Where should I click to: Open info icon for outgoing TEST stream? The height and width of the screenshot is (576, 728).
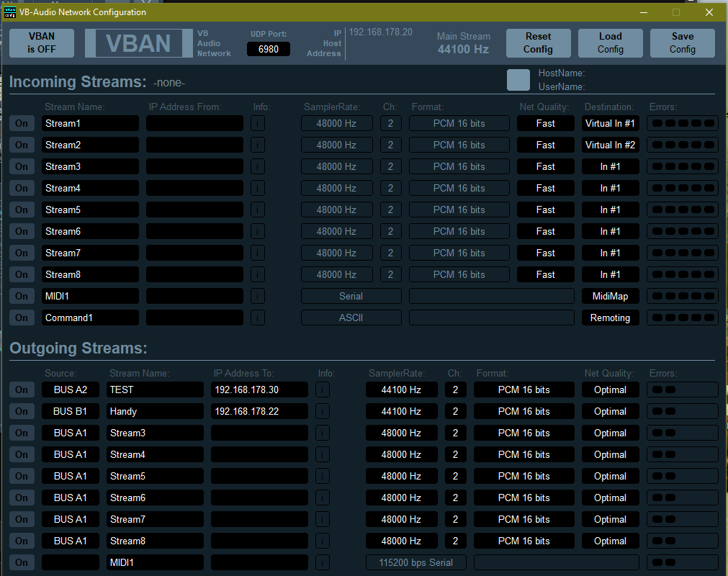coord(323,390)
